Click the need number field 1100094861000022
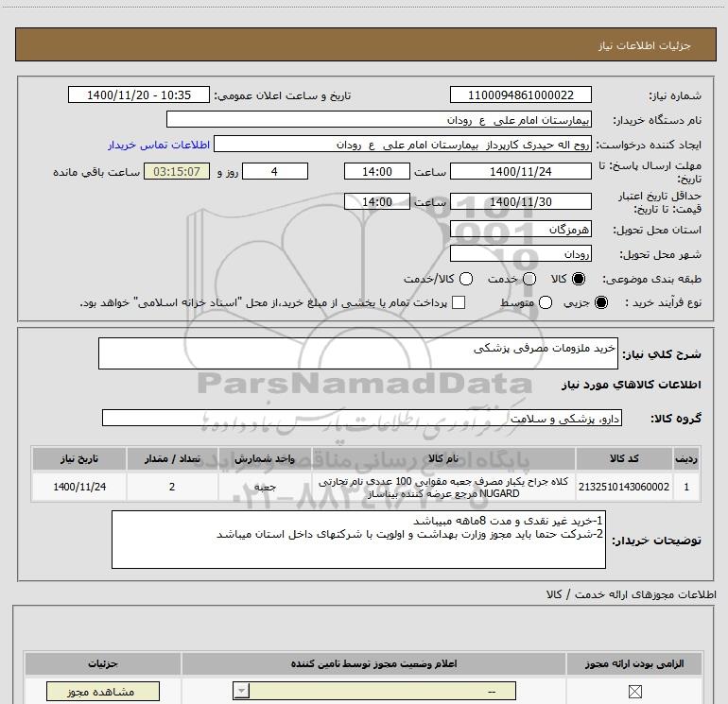The image size is (728, 704). tap(520, 94)
